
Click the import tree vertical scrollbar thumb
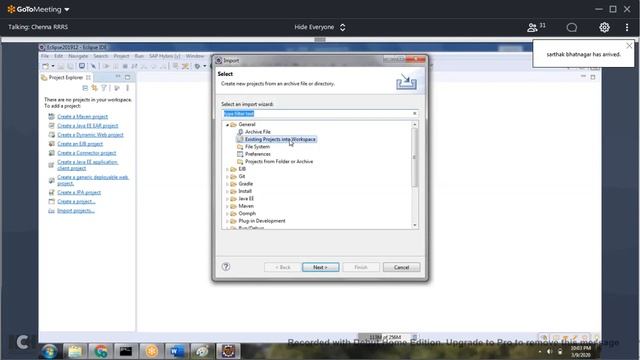pos(415,158)
